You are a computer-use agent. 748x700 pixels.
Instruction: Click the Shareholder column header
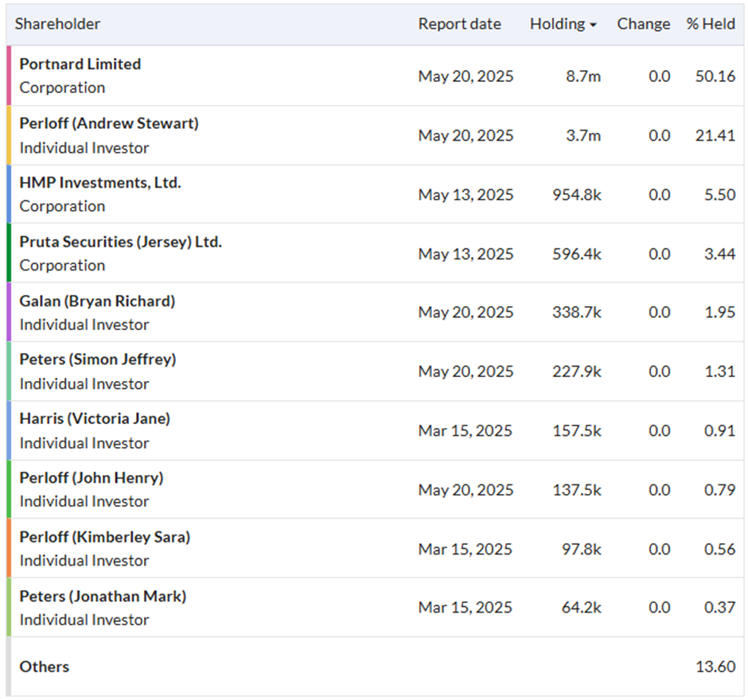(57, 24)
